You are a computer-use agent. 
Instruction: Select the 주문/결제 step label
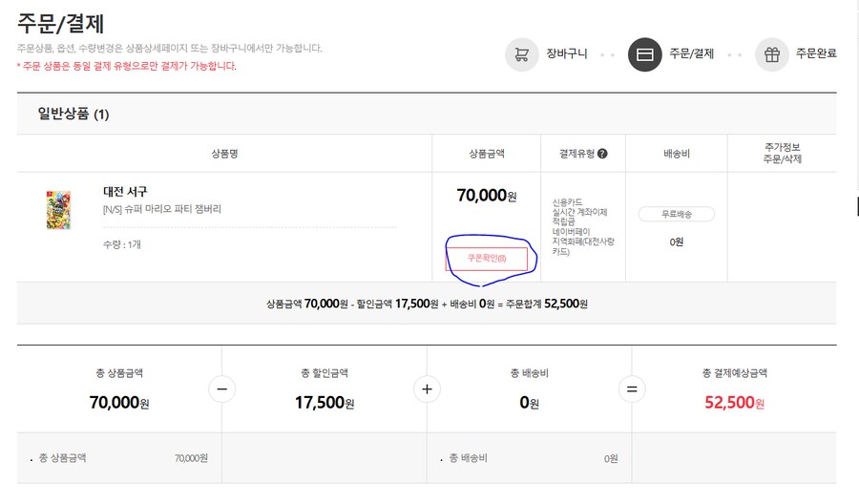pyautogui.click(x=691, y=53)
